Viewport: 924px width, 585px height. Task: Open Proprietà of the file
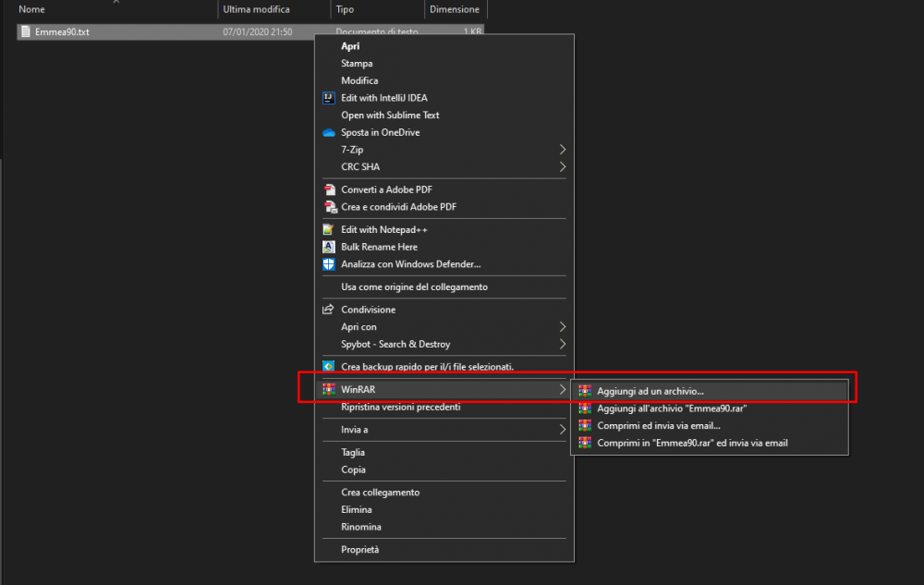pyautogui.click(x=360, y=550)
